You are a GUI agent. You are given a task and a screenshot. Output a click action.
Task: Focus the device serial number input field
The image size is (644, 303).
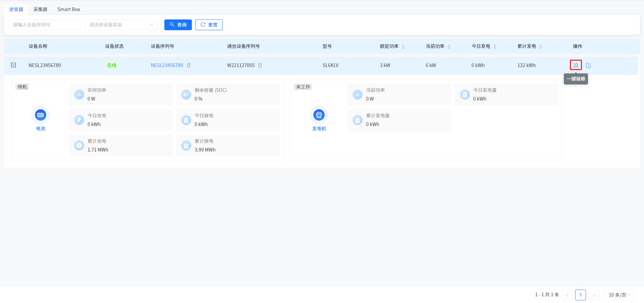[x=45, y=25]
